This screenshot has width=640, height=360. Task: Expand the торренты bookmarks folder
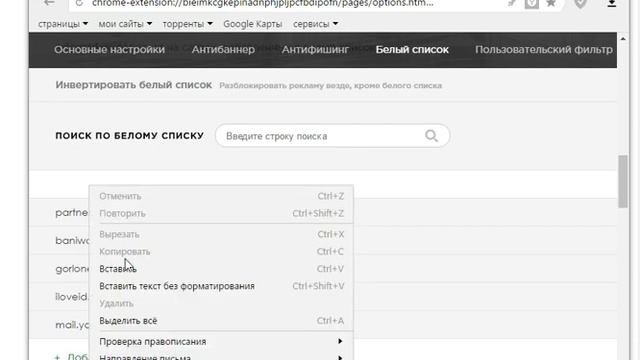tap(187, 24)
